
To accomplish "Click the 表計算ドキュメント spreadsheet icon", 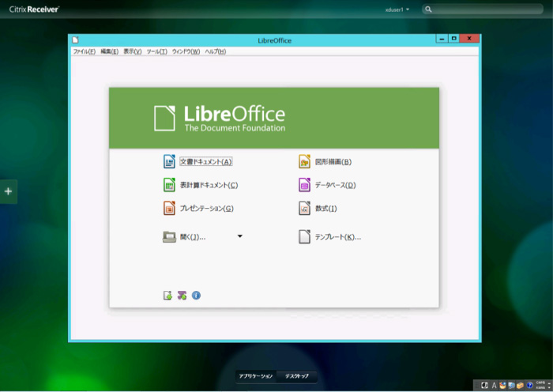I will (x=169, y=186).
